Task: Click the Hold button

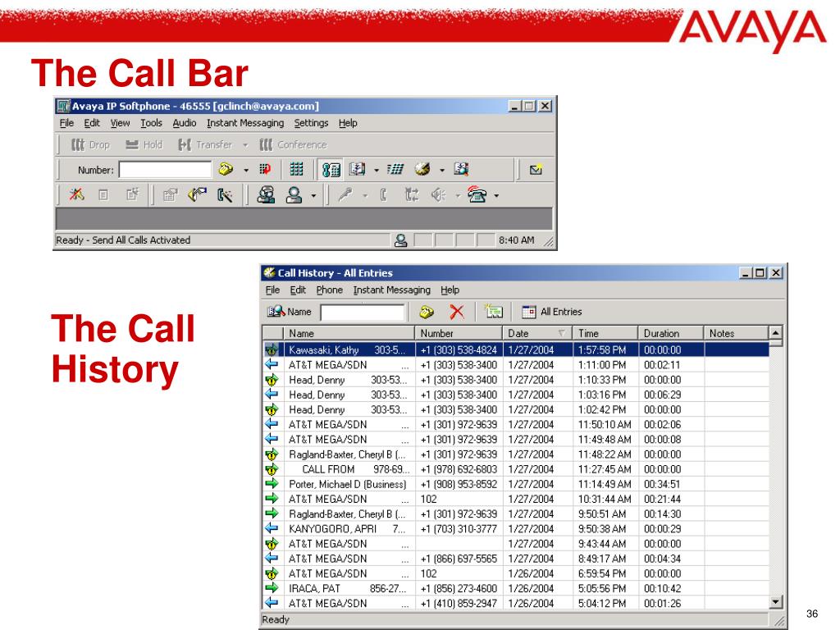Action: pos(144,144)
